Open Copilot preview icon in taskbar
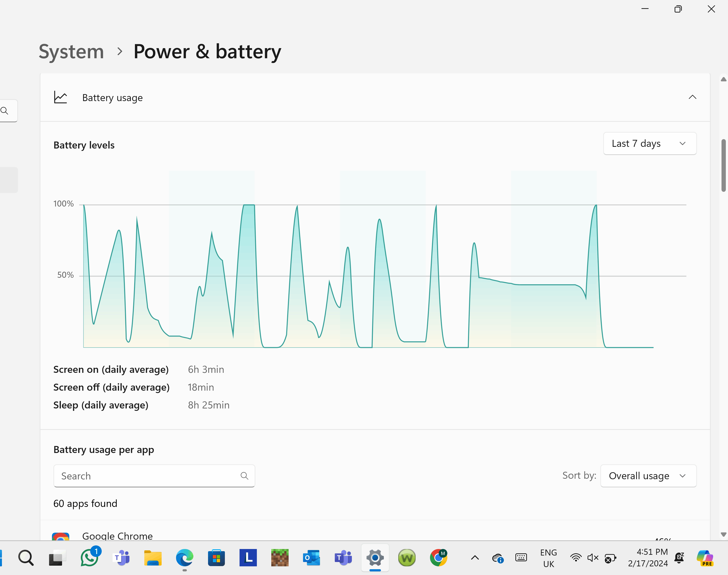 (705, 558)
